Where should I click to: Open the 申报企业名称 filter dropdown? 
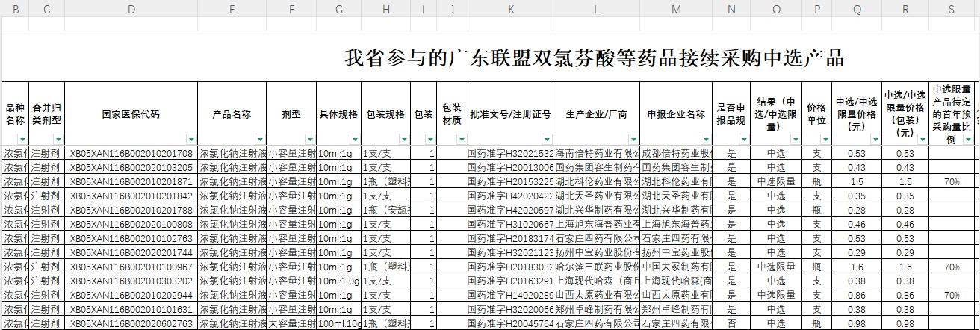coord(705,140)
